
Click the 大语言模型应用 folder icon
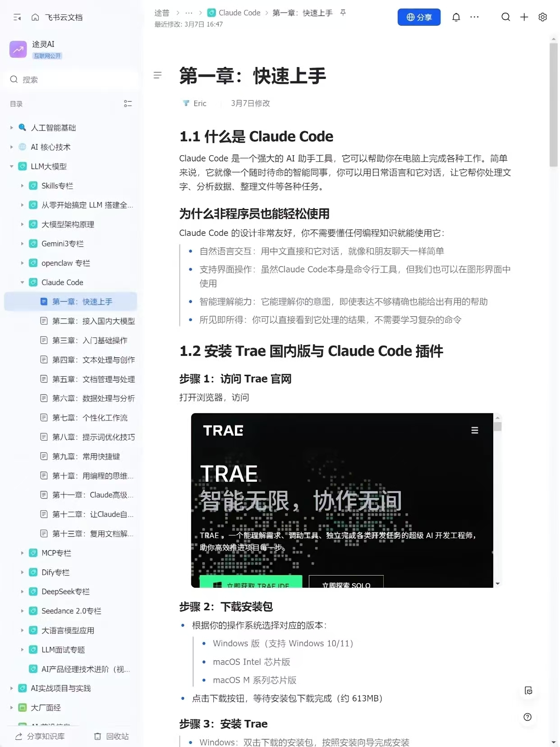coord(33,630)
